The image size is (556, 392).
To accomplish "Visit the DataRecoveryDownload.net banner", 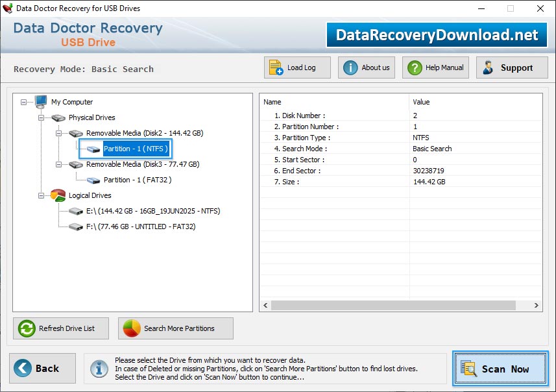I will (437, 35).
